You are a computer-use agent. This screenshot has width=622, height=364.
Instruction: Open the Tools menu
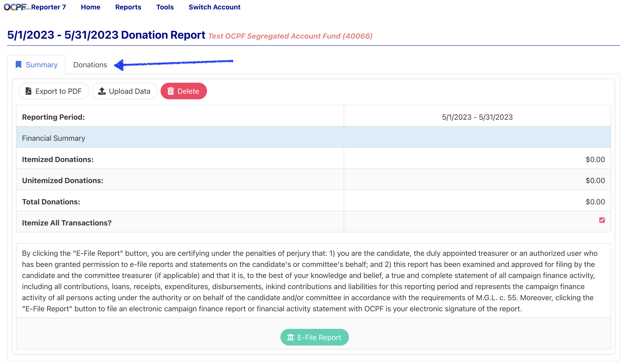(165, 7)
